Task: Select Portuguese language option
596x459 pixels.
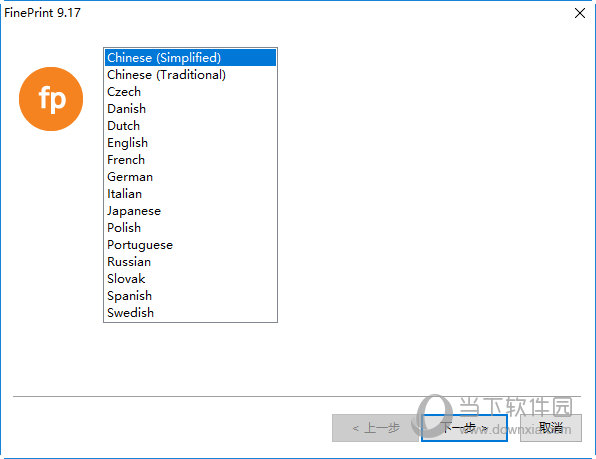Action: [190, 245]
